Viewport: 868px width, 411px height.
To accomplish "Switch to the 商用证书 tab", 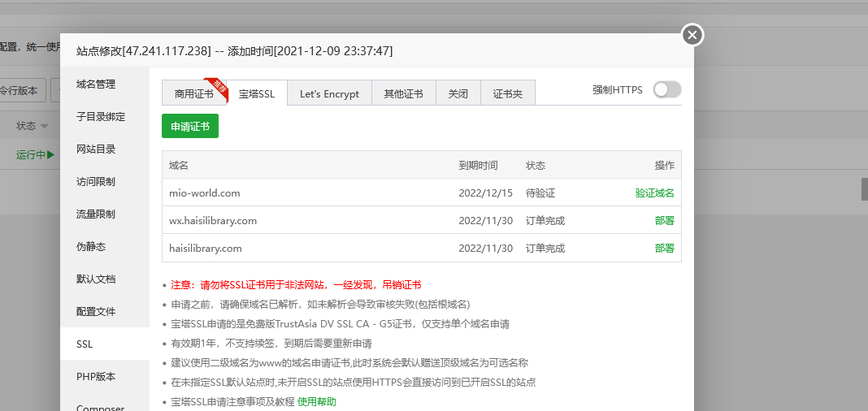I will tap(193, 93).
